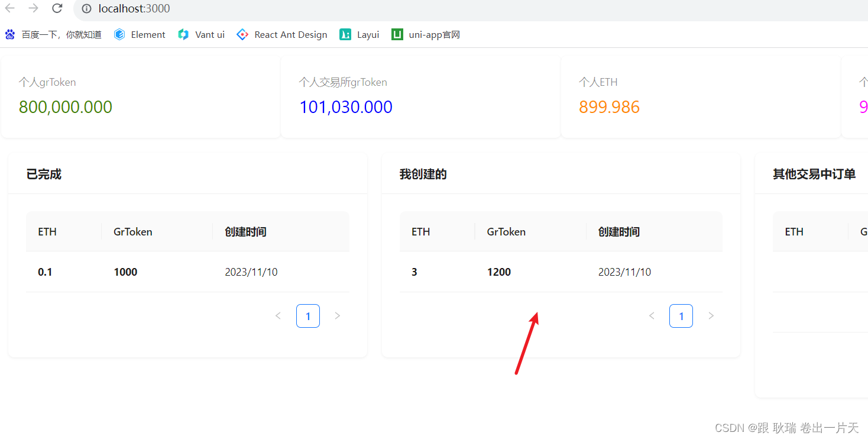Click the 我创建的 card title

click(423, 175)
